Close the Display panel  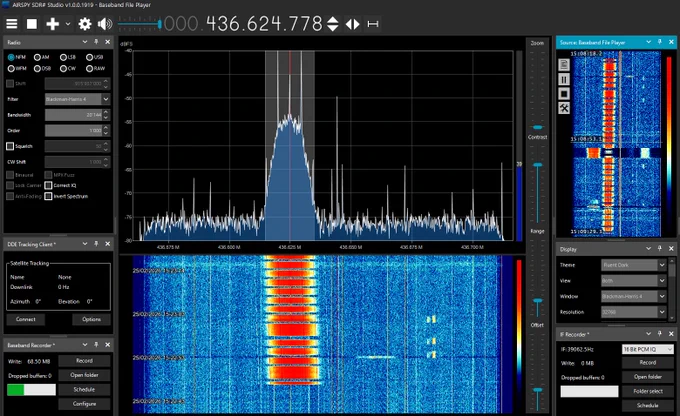[x=671, y=249]
